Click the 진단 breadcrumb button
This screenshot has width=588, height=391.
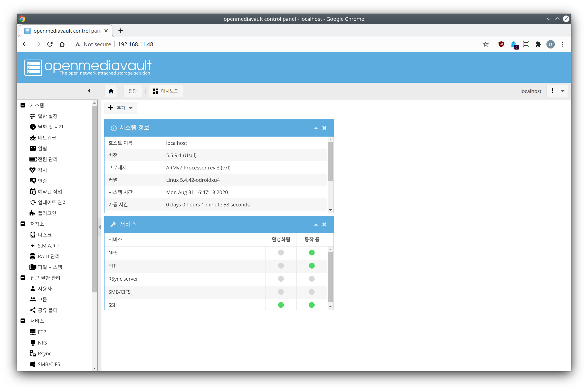(x=132, y=91)
